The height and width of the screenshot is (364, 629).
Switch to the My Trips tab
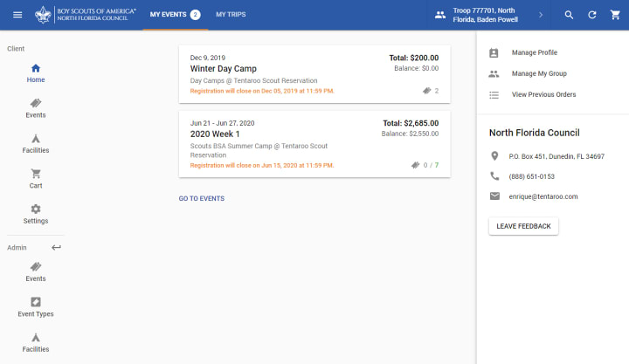(x=231, y=15)
